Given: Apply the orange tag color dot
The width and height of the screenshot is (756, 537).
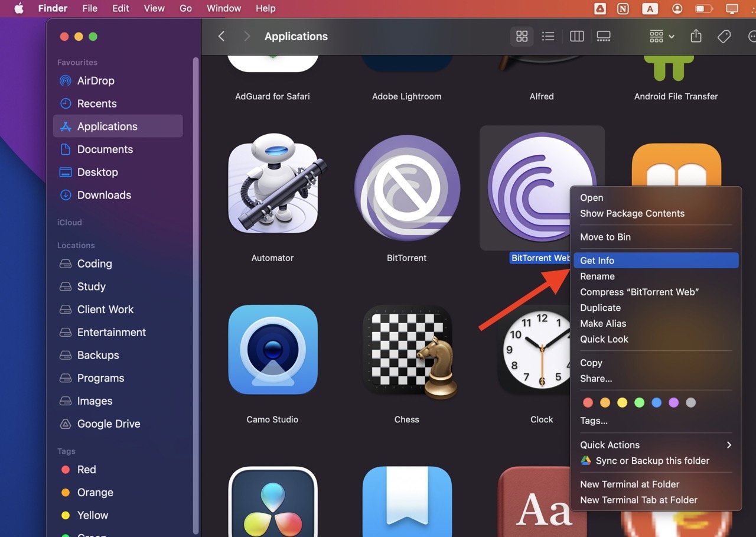Looking at the screenshot, I should click(605, 402).
